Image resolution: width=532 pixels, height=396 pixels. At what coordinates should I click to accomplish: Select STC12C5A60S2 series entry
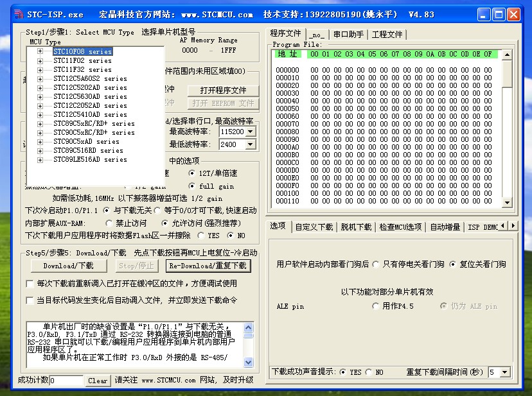click(x=90, y=79)
